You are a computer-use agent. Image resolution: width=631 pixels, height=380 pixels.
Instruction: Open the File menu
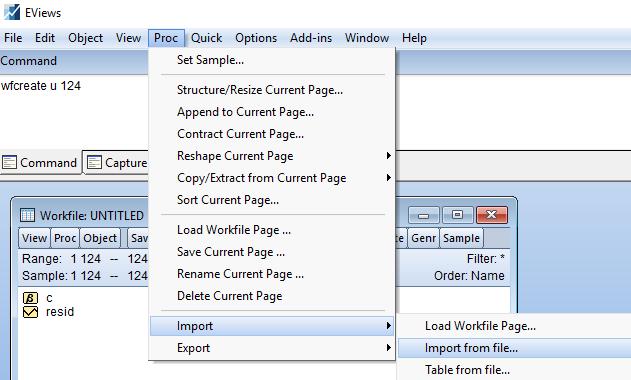(13, 38)
